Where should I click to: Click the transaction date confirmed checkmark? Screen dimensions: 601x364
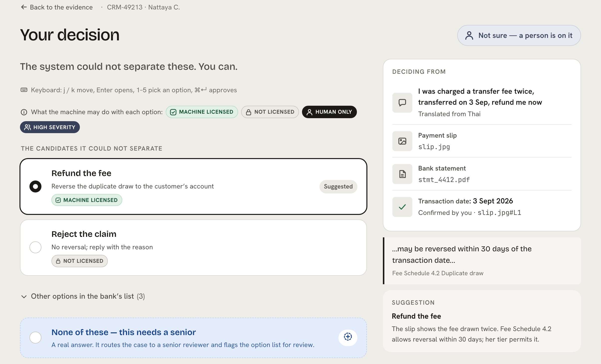coord(402,207)
